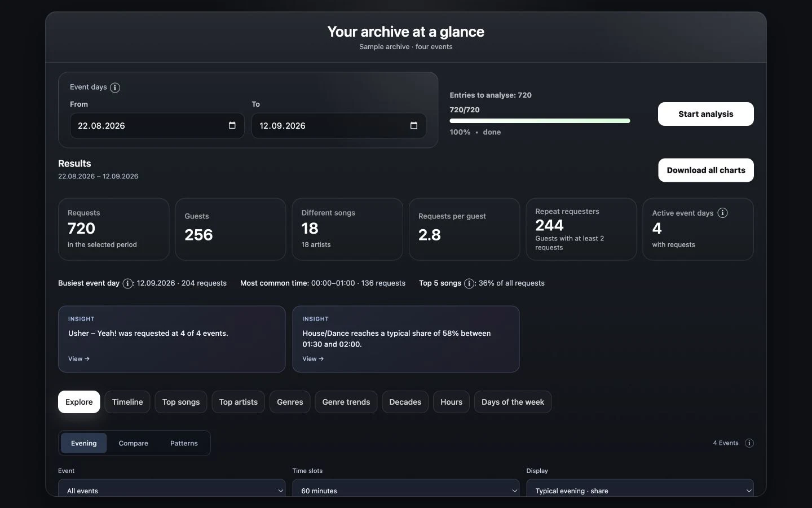
Task: Click the '100% • done' status text
Action: click(x=475, y=132)
